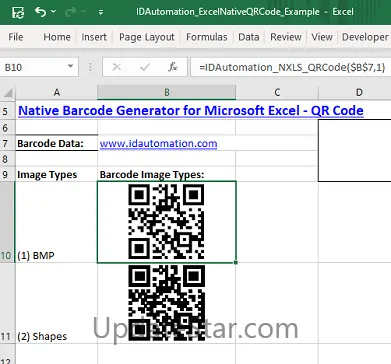Switch to the Home ribbon tab

pos(57,37)
